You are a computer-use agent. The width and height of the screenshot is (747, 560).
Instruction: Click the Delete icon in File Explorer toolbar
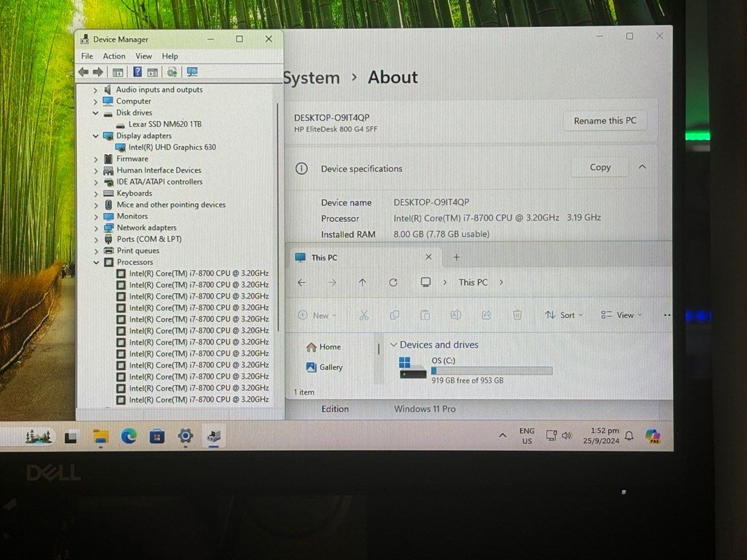(x=517, y=315)
